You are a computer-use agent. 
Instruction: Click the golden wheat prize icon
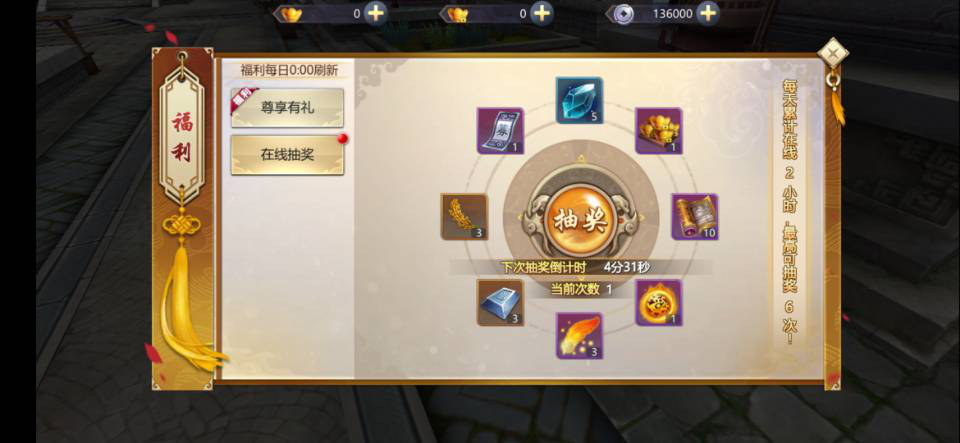coord(464,217)
